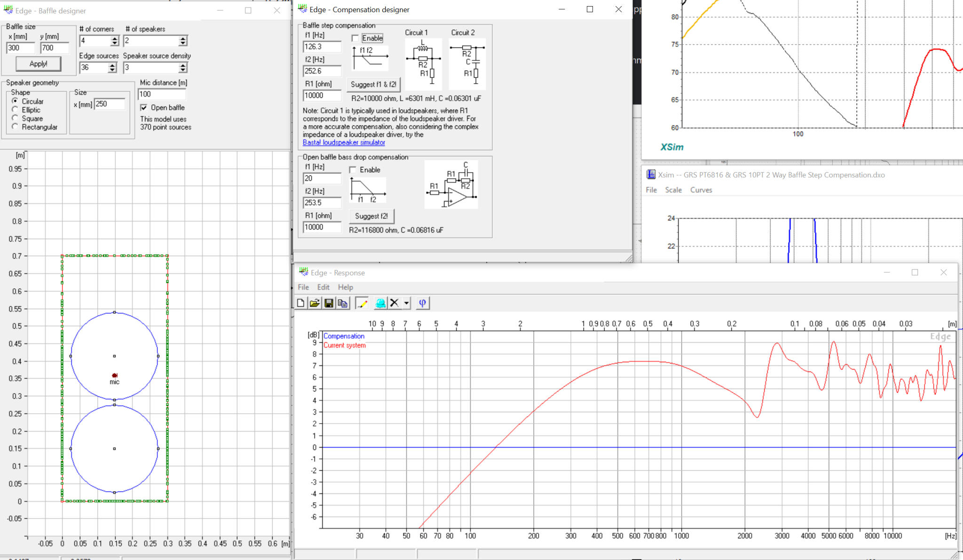Open the Scale menu in Xsim
This screenshot has width=963, height=560.
(673, 190)
